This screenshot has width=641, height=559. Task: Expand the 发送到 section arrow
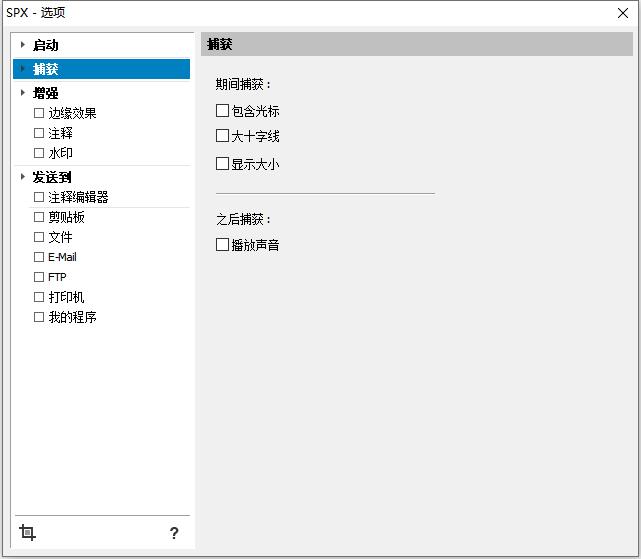click(22, 177)
